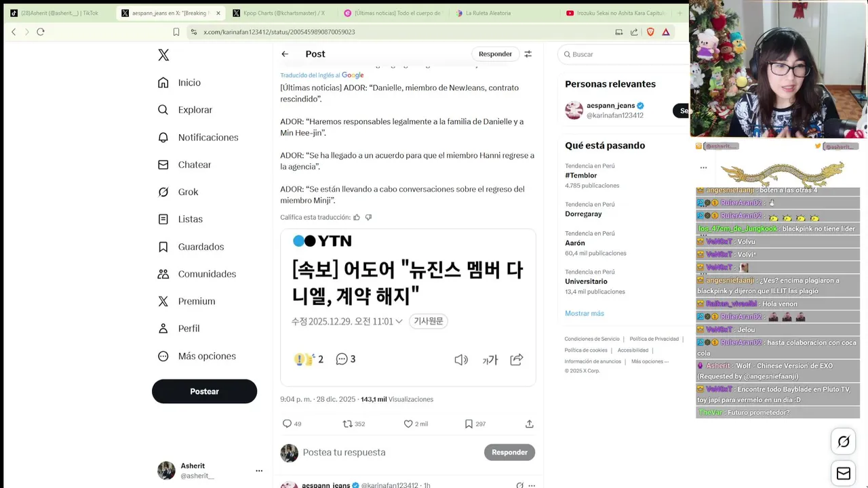Open the YTN news image

click(408, 307)
